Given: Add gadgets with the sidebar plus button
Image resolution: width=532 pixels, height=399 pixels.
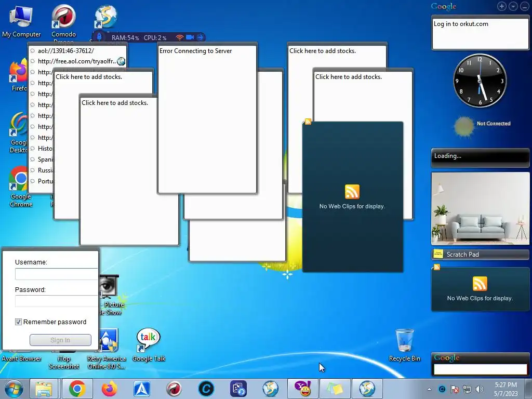Looking at the screenshot, I should 501,6.
